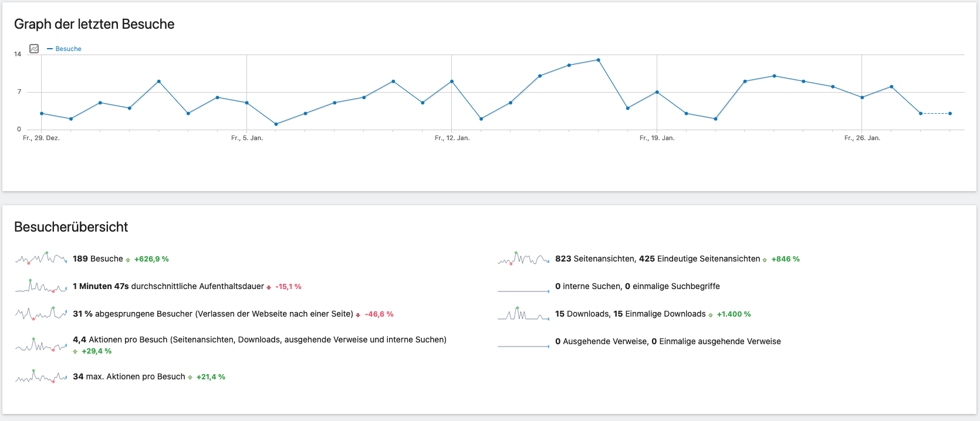
Task: Click the red down arrow beside -46,6 %
Action: (x=358, y=315)
